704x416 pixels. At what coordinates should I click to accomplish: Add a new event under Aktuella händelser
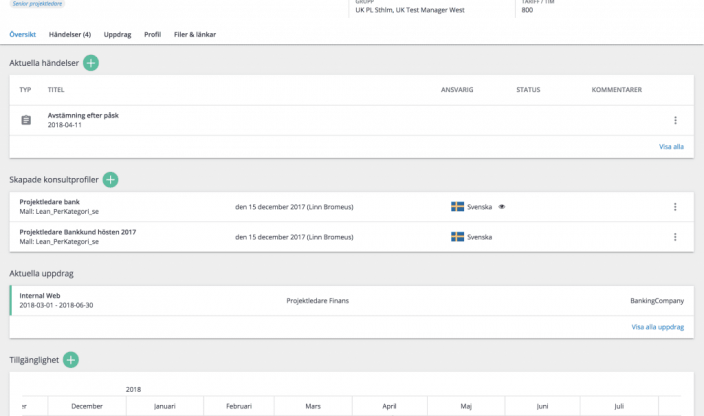click(91, 63)
